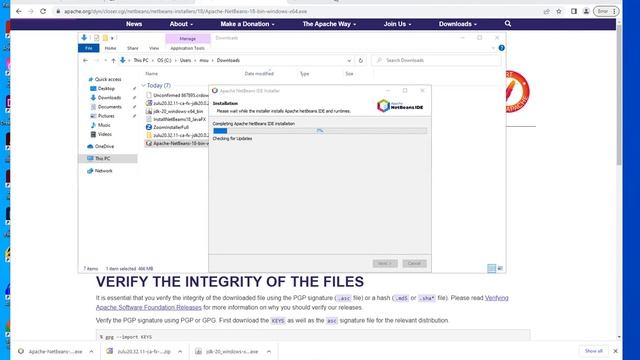Open the Join Us dropdown
Image resolution: width=640 pixels, height=360 pixels.
[x=397, y=24]
